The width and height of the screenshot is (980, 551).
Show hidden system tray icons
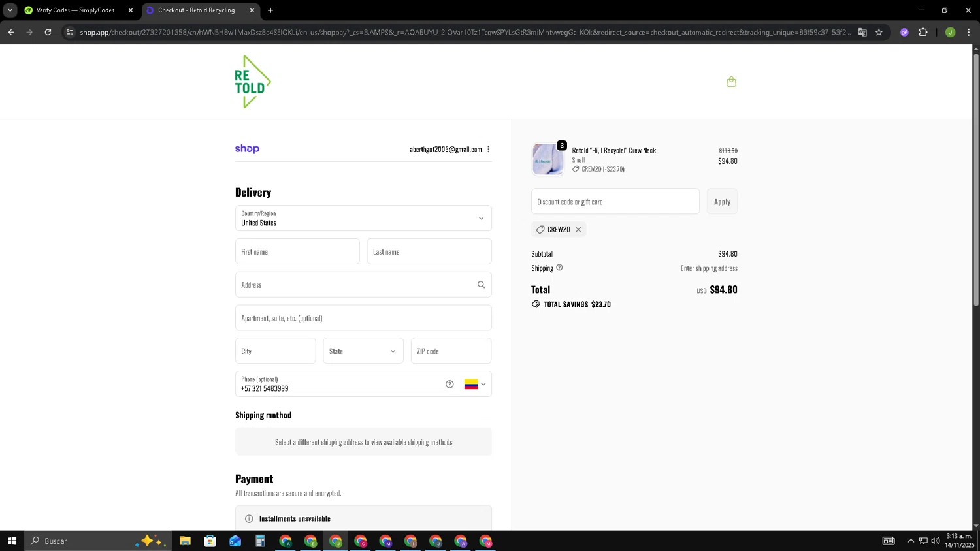coord(911,541)
